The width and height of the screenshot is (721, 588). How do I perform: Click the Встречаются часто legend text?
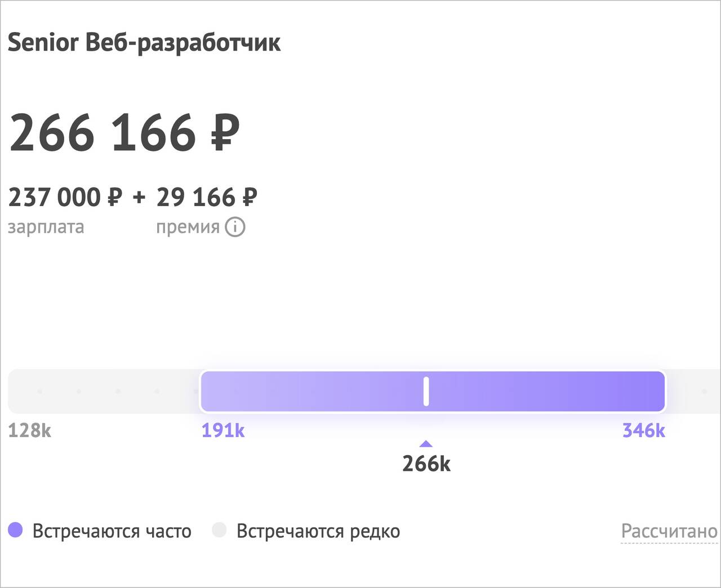112,531
